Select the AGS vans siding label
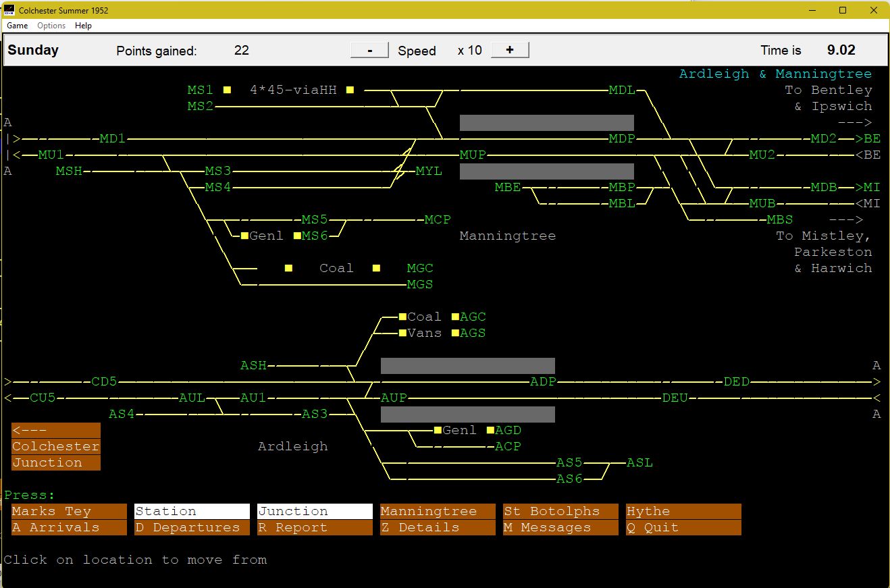The image size is (890, 588). coord(473,333)
